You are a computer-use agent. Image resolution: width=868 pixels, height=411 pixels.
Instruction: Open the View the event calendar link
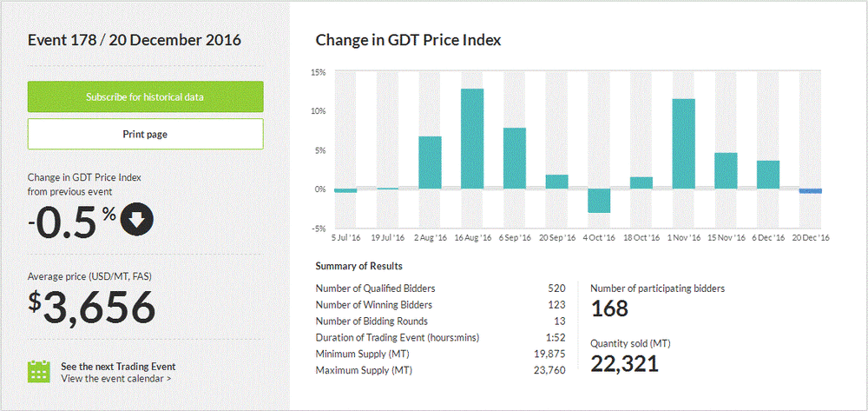tap(116, 379)
